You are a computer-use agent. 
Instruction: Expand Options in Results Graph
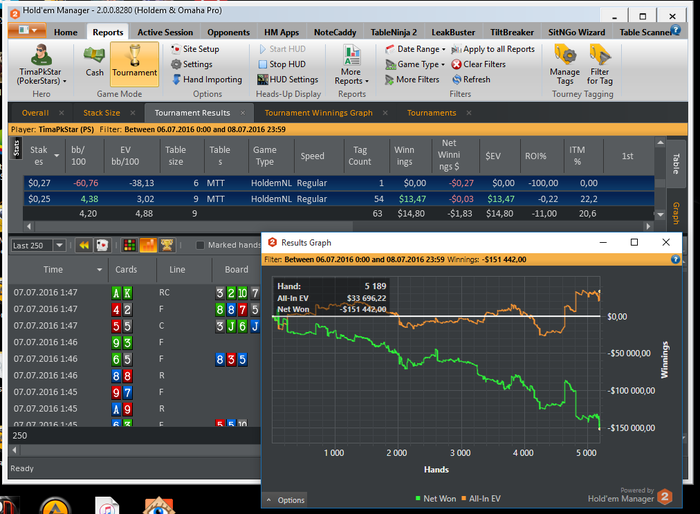[286, 500]
